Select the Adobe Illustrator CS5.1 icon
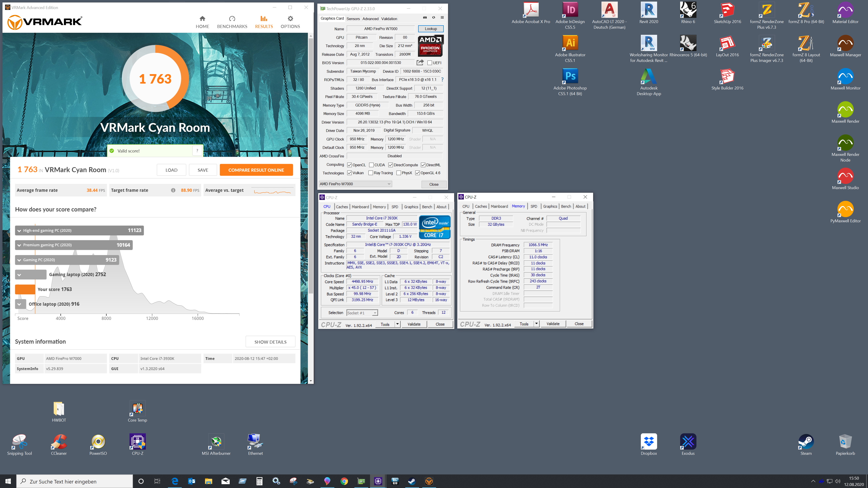This screenshot has width=868, height=488. coord(570,49)
